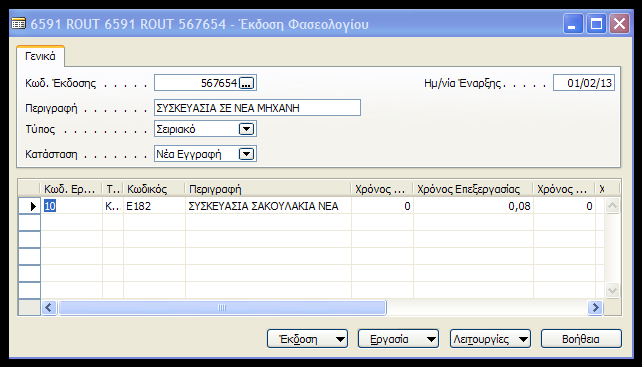Click the Κωδ. Ερ... column header
The image size is (642, 367).
(71, 189)
